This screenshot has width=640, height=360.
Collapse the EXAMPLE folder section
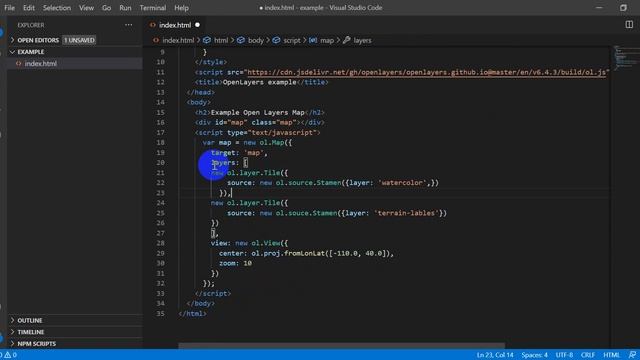[x=75, y=52]
